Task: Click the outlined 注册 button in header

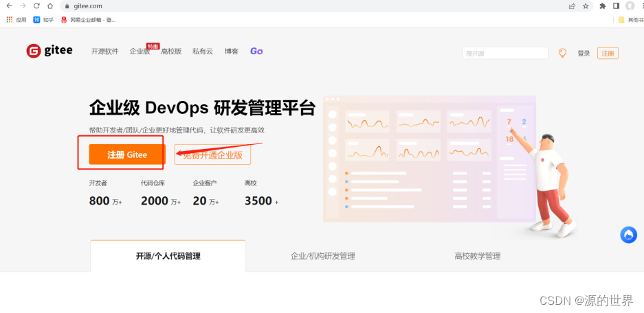Action: [608, 54]
